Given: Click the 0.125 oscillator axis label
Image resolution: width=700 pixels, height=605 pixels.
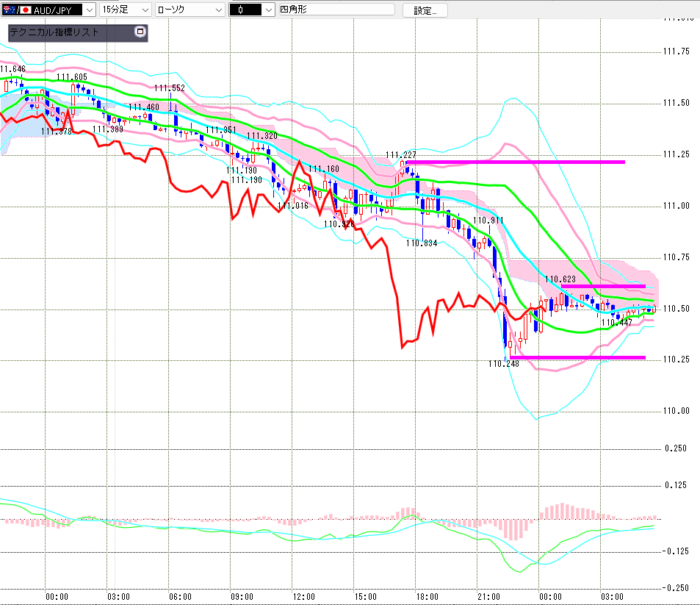Looking at the screenshot, I should coord(676,485).
